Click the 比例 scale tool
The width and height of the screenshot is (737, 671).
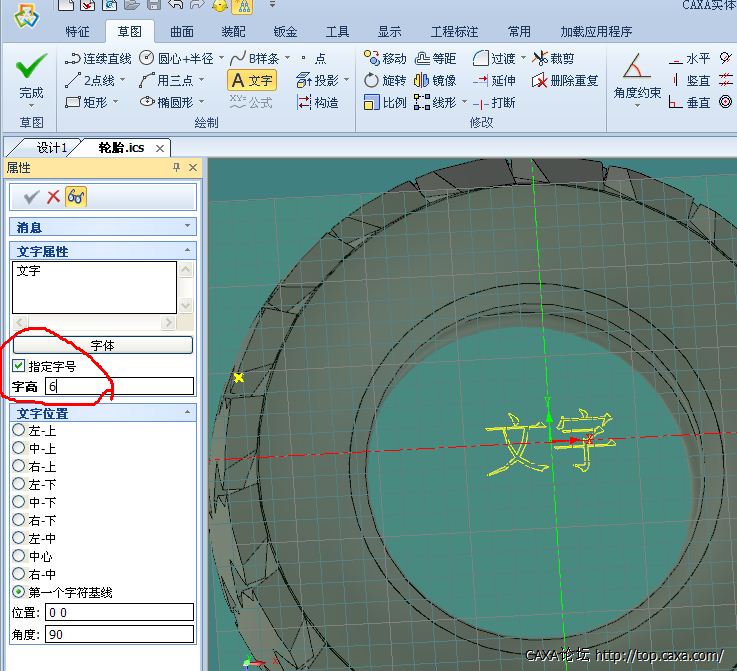point(384,102)
